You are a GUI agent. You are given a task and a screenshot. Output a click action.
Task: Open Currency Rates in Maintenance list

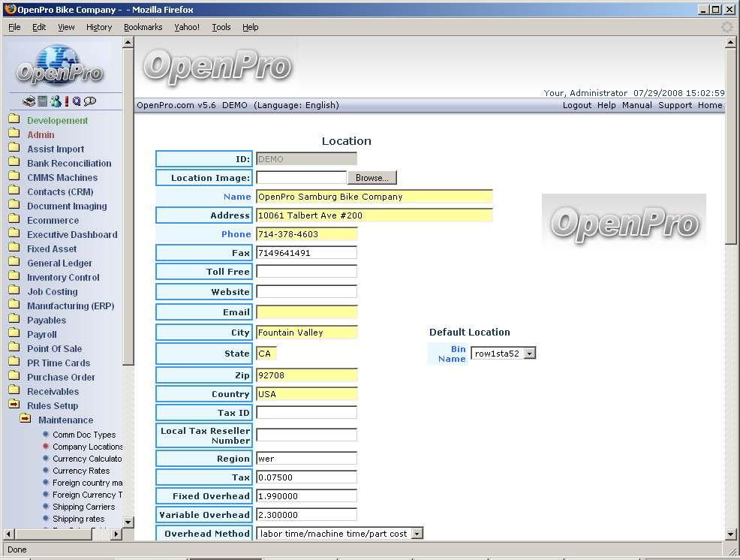click(80, 471)
